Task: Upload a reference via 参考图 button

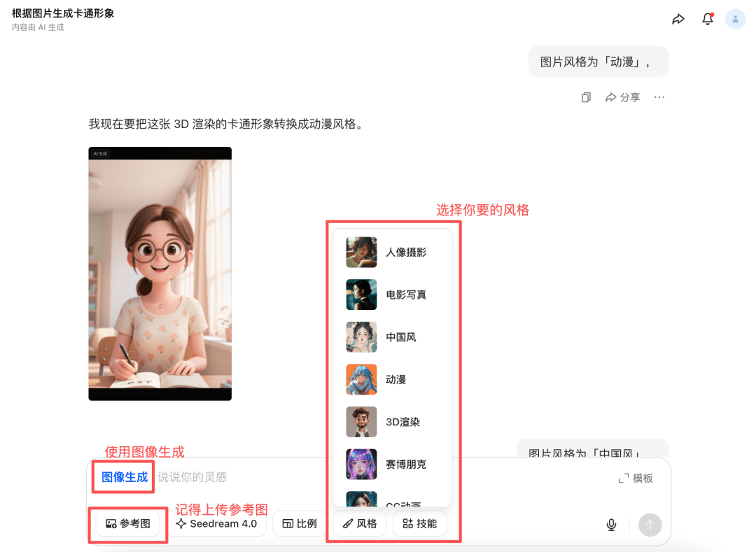Action: (x=128, y=523)
